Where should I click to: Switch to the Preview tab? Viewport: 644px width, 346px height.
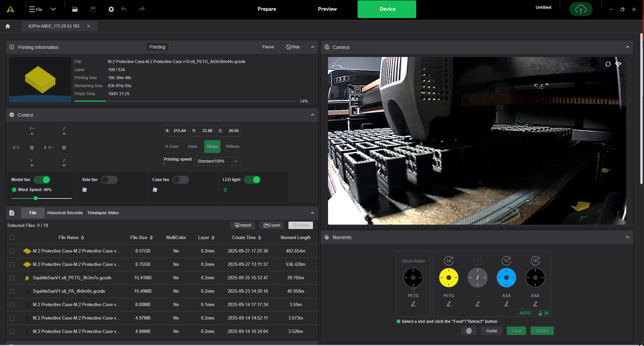point(327,9)
